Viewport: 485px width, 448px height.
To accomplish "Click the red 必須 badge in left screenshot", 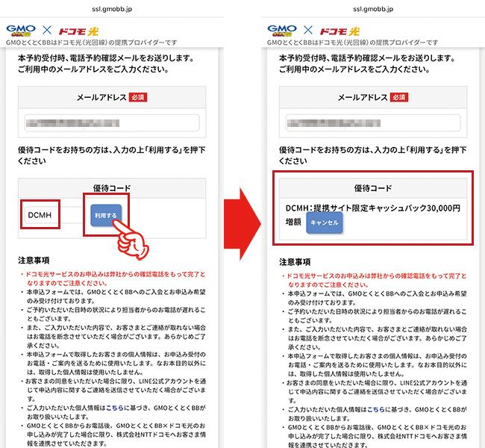I will click(138, 97).
